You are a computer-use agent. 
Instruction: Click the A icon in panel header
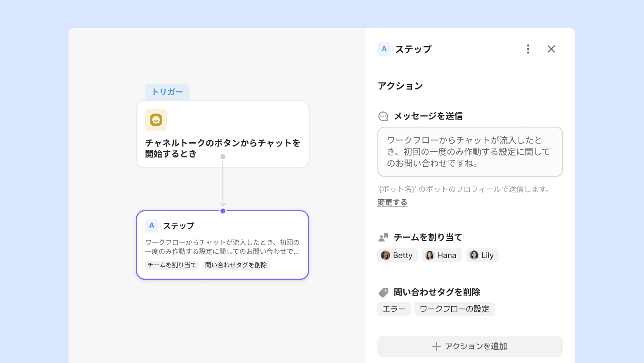click(384, 49)
